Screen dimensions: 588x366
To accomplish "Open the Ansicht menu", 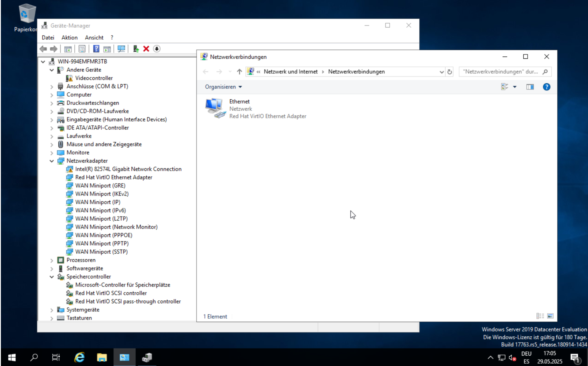I will (x=94, y=38).
